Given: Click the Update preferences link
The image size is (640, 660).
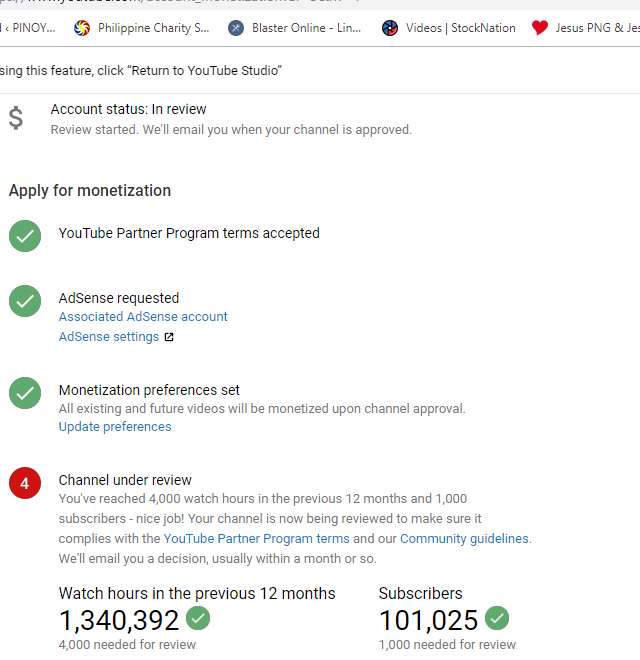Looking at the screenshot, I should (115, 427).
